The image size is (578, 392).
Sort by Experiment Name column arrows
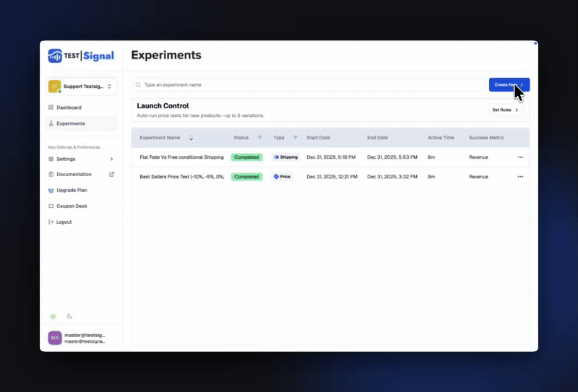click(x=191, y=137)
